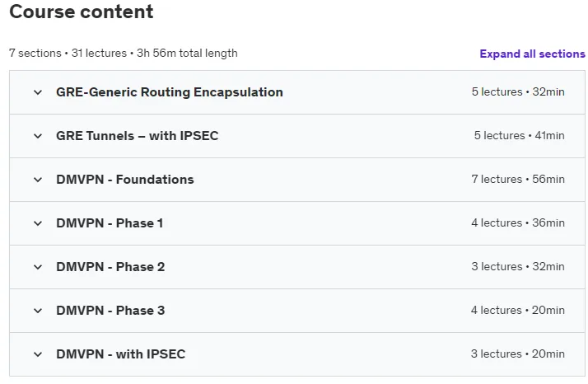Expand the DMVPN Phase 3 chevron icon

pos(38,311)
